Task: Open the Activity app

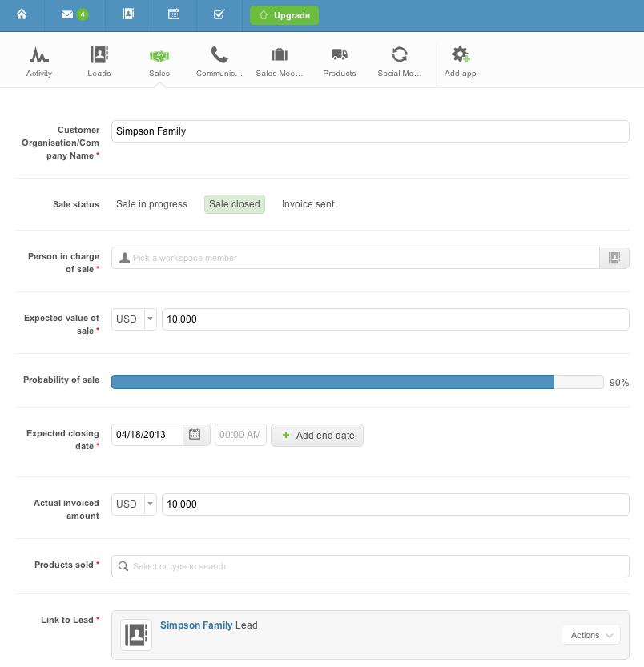Action: click(39, 61)
